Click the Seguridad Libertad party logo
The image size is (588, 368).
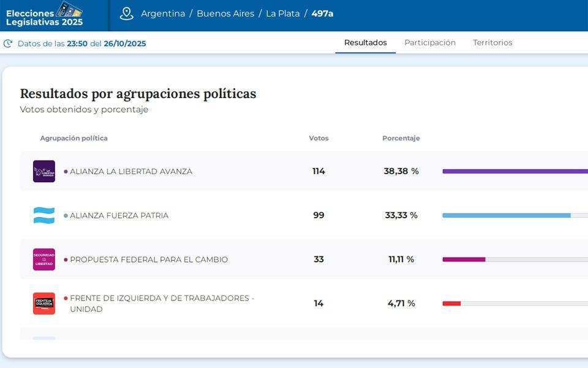pyautogui.click(x=44, y=259)
